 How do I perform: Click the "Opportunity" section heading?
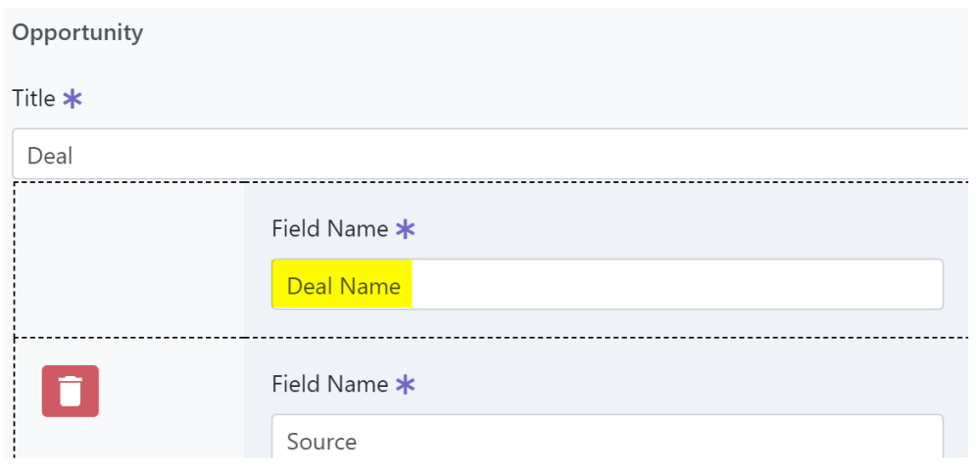click(77, 32)
